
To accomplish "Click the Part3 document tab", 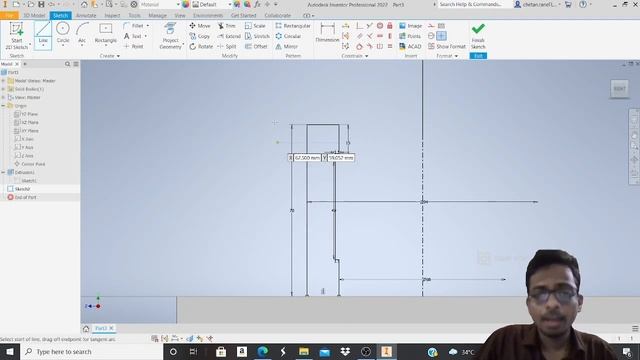I will coord(100,328).
